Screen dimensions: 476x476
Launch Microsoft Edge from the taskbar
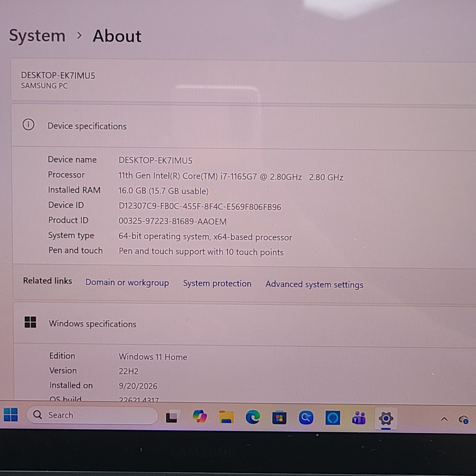(x=253, y=417)
